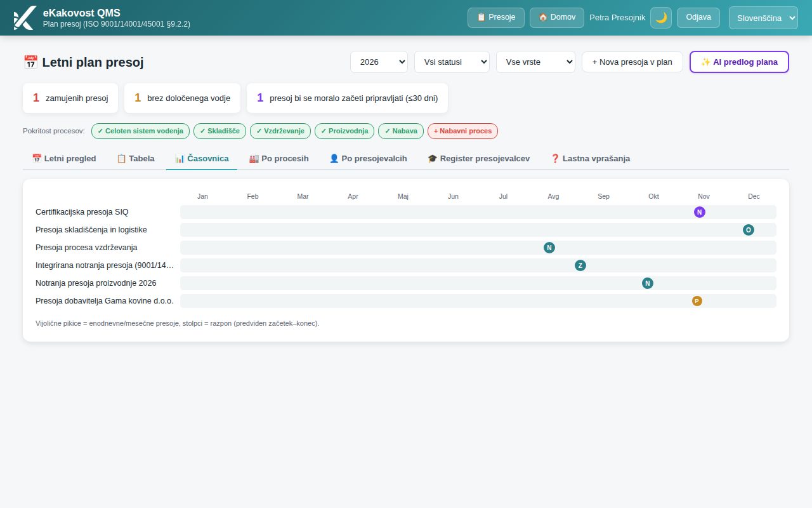Click the orange P marker for Gama kovine
The image size is (812, 508).
(697, 301)
